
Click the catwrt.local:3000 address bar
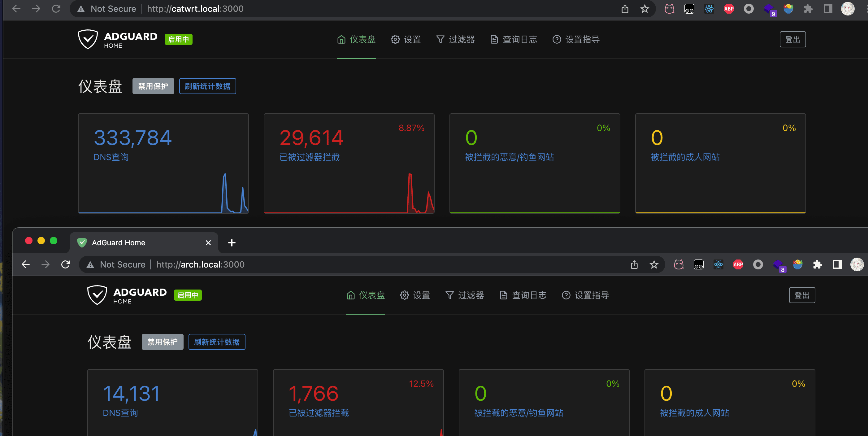tap(362, 9)
